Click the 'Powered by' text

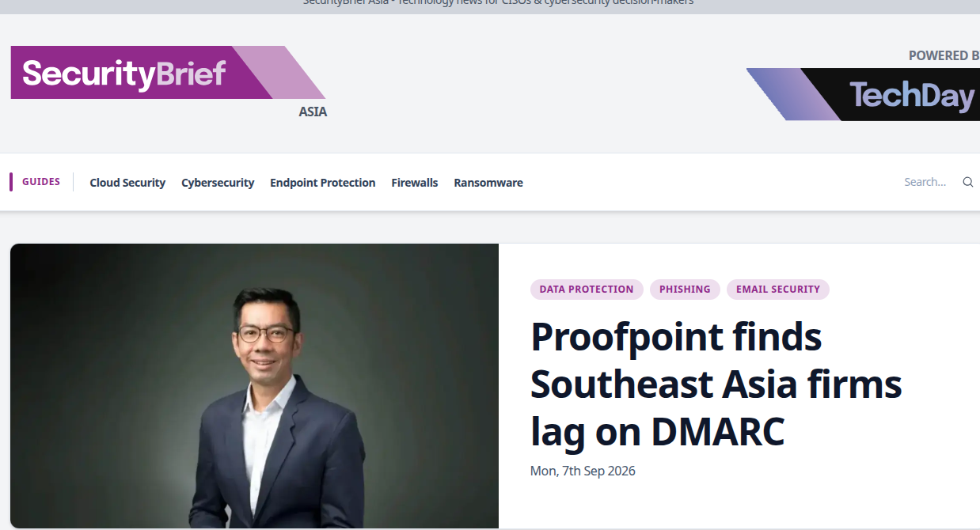point(944,55)
